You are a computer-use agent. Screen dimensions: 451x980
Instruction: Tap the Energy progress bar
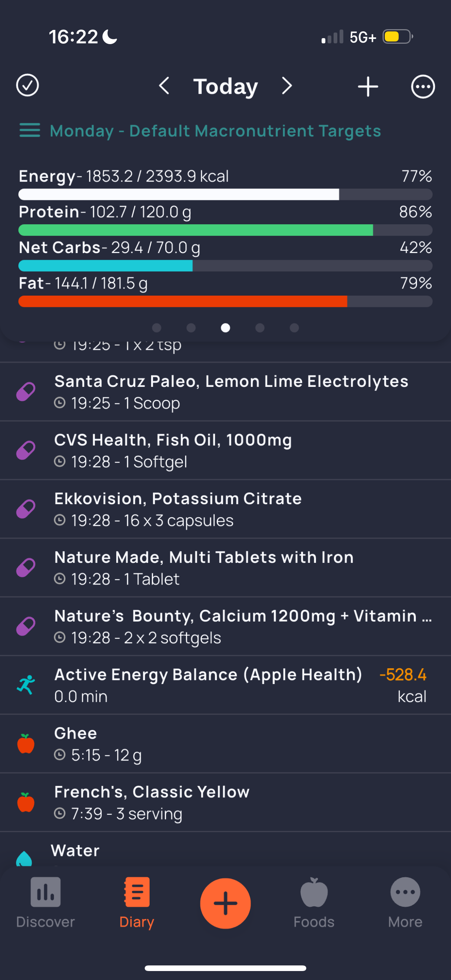pos(225,194)
